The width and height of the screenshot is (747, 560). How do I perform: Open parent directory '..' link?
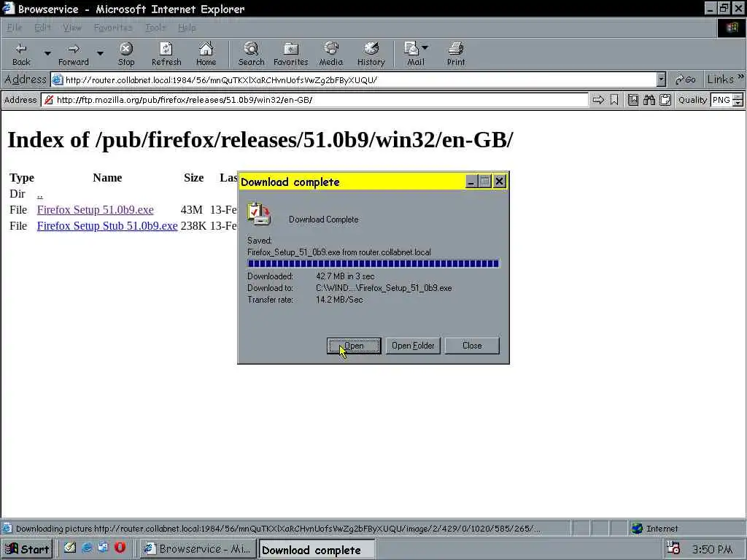(x=40, y=194)
